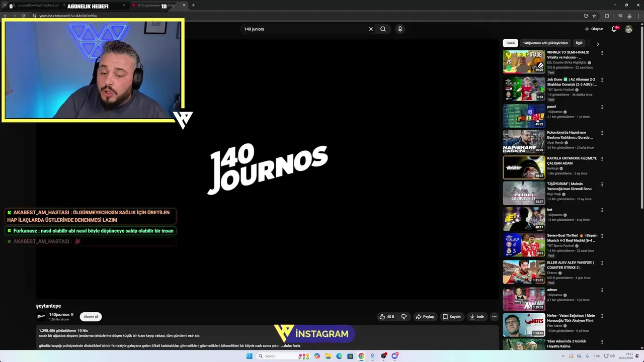Open the YouTube account avatar menu
644x362 pixels.
tap(628, 29)
